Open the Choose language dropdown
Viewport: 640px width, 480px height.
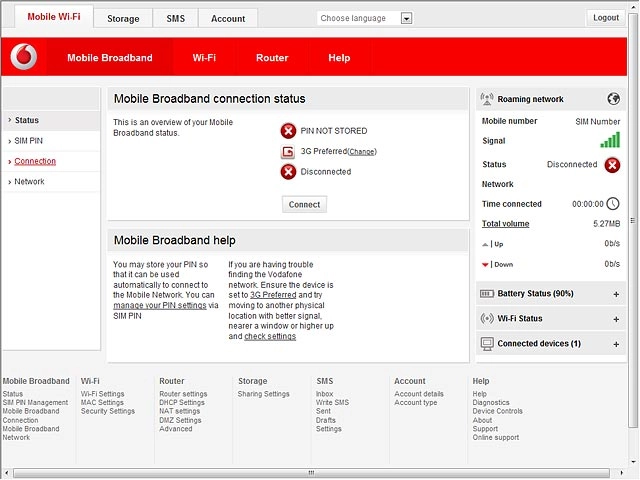(365, 18)
